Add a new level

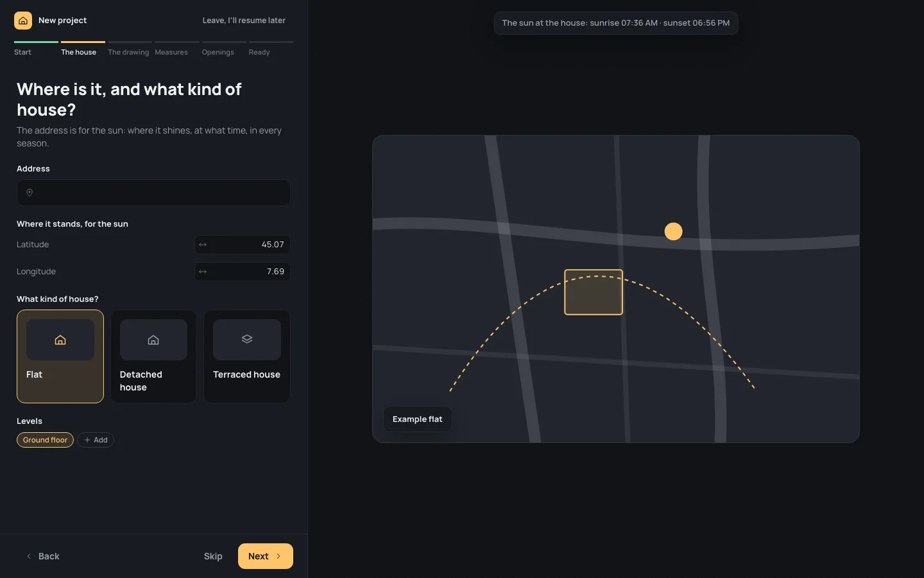pyautogui.click(x=96, y=440)
